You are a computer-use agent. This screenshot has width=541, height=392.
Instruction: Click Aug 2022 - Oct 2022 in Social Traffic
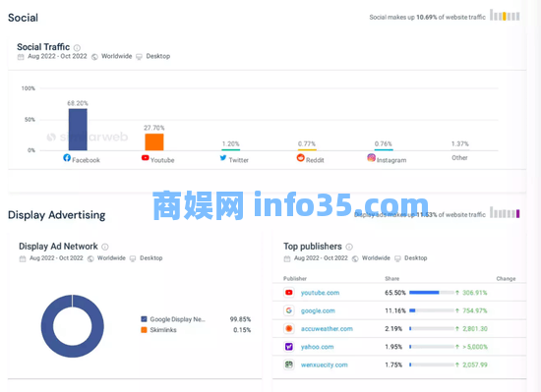coord(57,56)
